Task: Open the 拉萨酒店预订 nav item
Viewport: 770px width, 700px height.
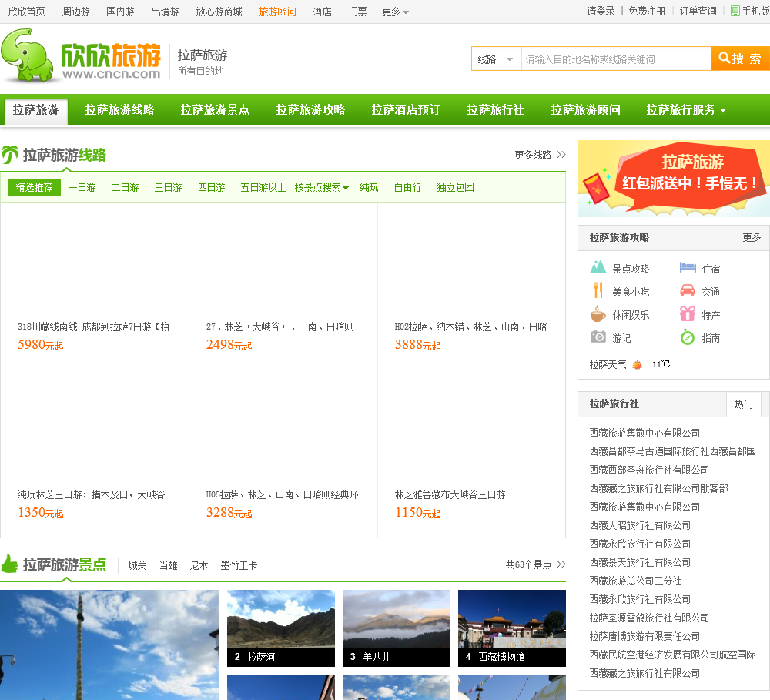Action: pyautogui.click(x=406, y=109)
